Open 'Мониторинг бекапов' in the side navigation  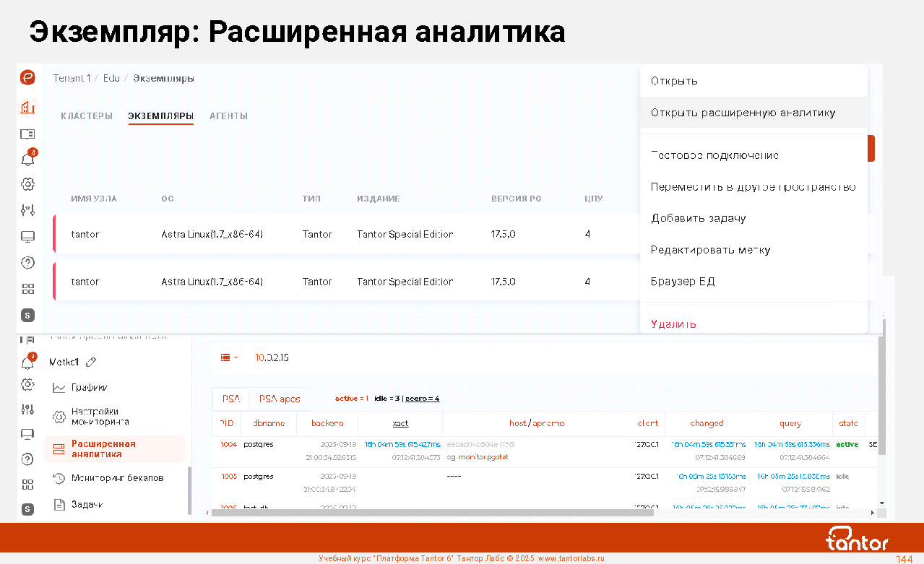117,478
